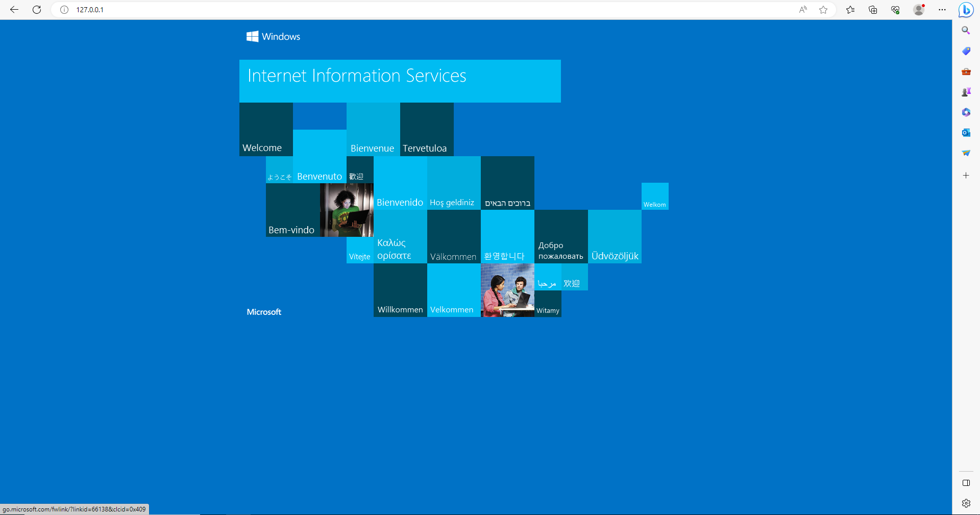Open the Settings and more ellipsis menu

click(942, 10)
